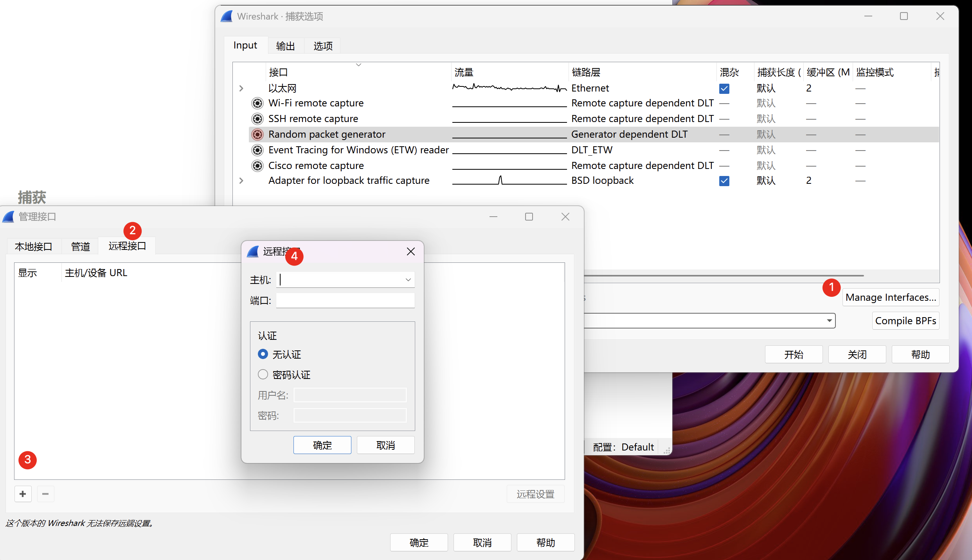Minimize the 管理接口 window
Screen dimensions: 972x560
(x=493, y=217)
